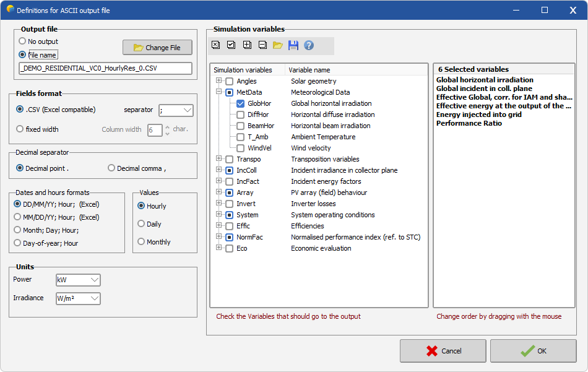Select Day-of-year; Hour date format
This screenshot has width=588, height=372.
click(17, 243)
